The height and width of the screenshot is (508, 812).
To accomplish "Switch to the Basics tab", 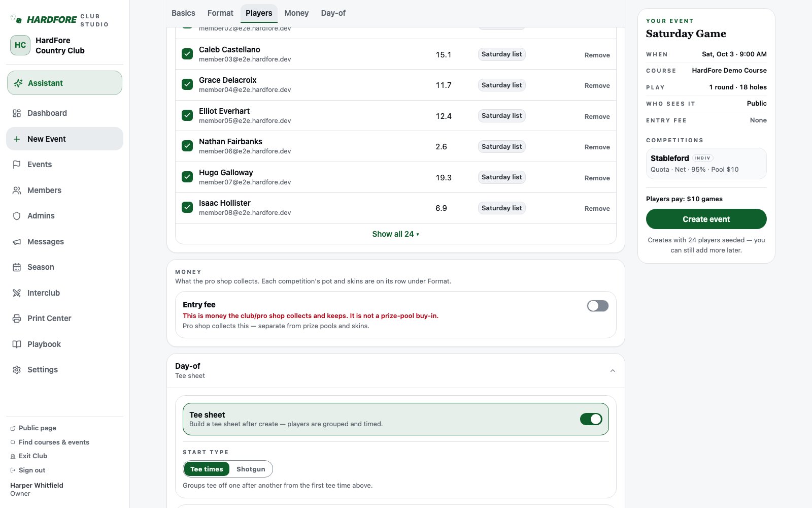I will point(183,13).
